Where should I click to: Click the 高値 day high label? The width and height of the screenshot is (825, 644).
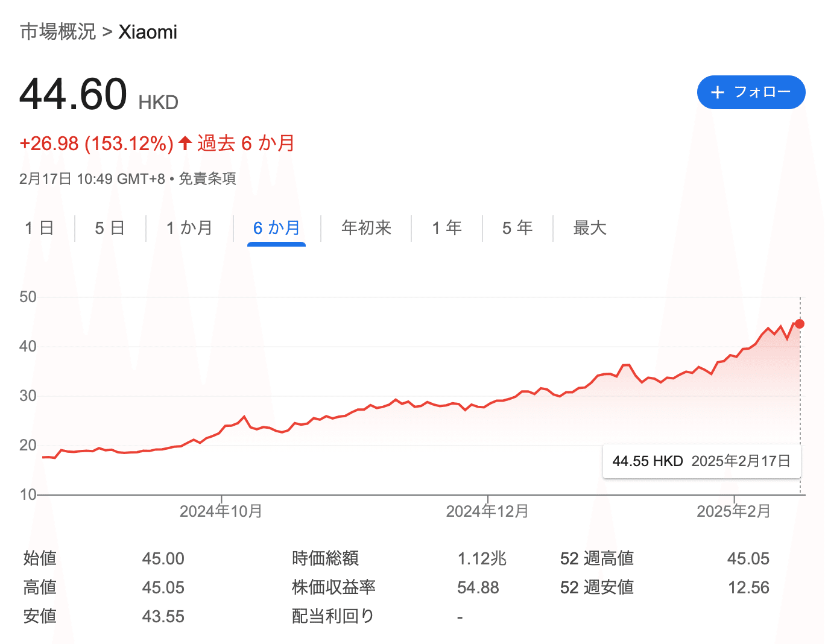(40, 587)
